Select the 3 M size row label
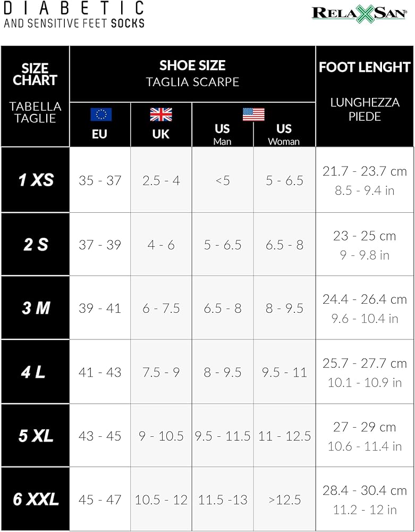The image size is (415, 532). point(36,308)
